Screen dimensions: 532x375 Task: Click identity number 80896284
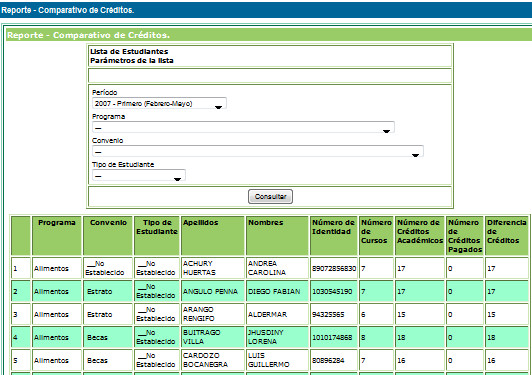point(328,360)
